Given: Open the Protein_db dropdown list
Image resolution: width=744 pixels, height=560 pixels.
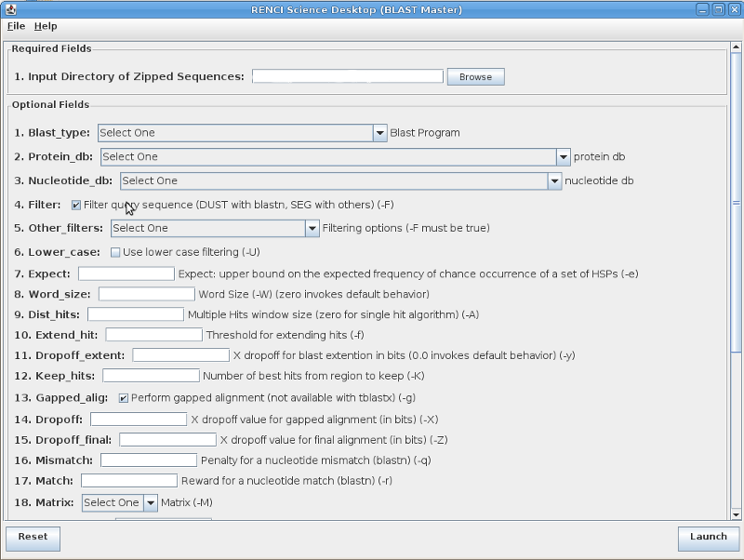Looking at the screenshot, I should coord(563,157).
